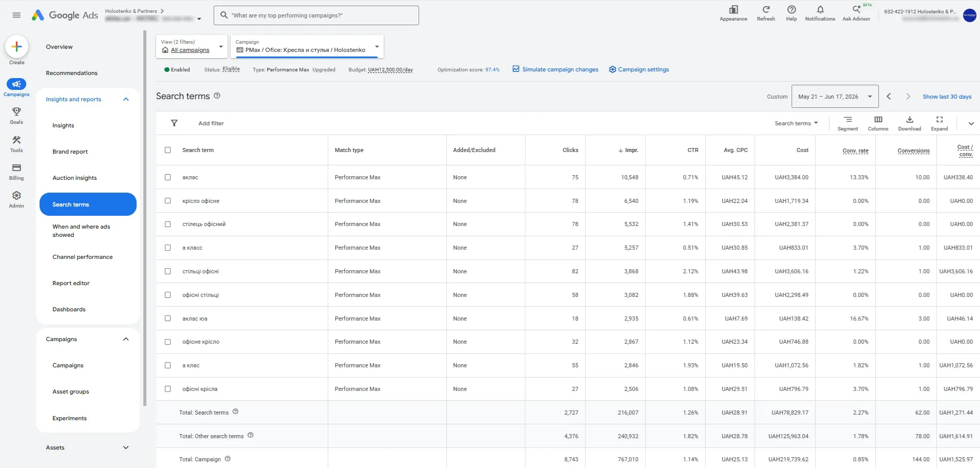Viewport: 980px width, 468px height.
Task: Open Ask Advisor beta icon
Action: pos(856,10)
